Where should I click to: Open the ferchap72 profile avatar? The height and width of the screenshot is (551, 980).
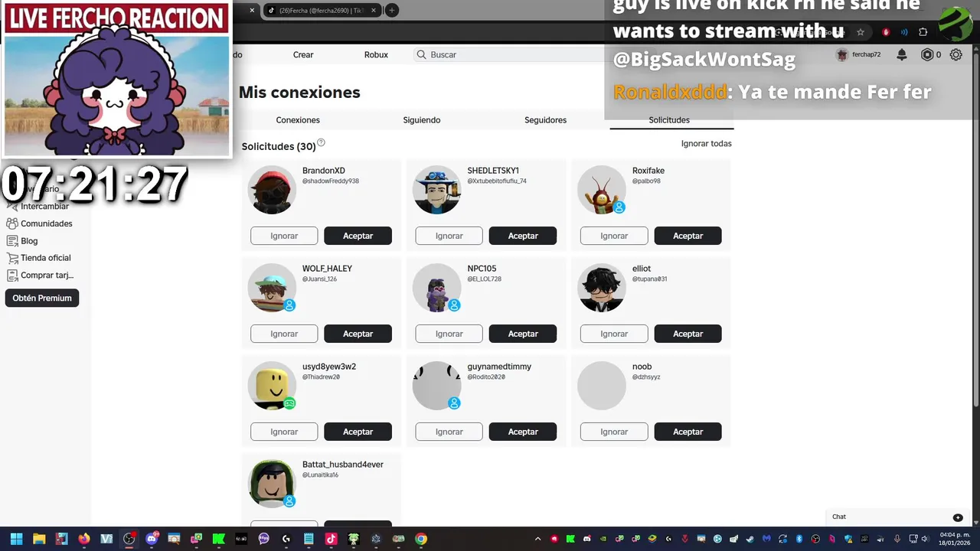842,55
